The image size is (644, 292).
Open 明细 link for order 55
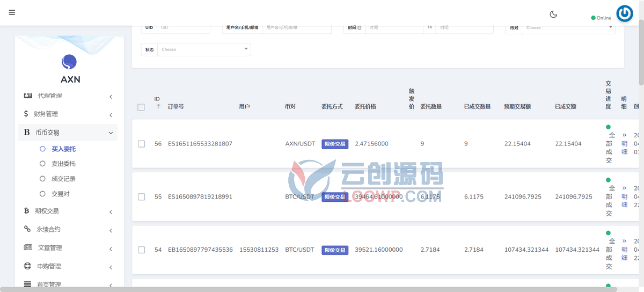click(624, 196)
